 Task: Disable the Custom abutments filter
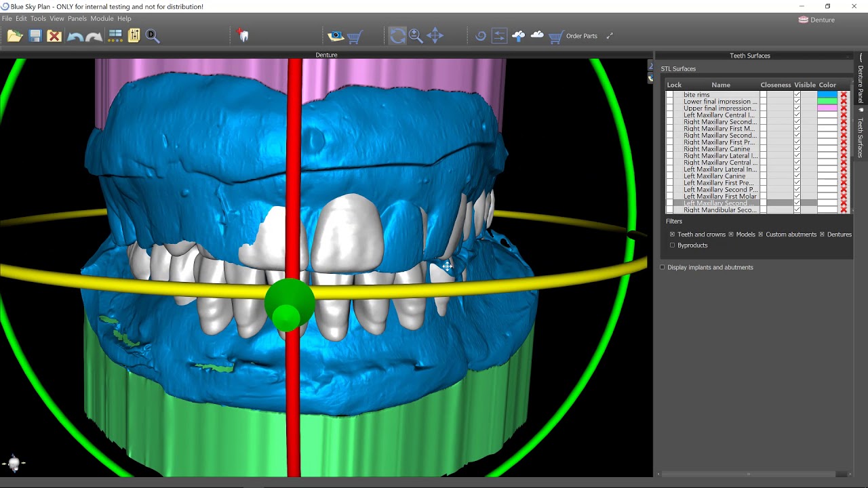760,235
